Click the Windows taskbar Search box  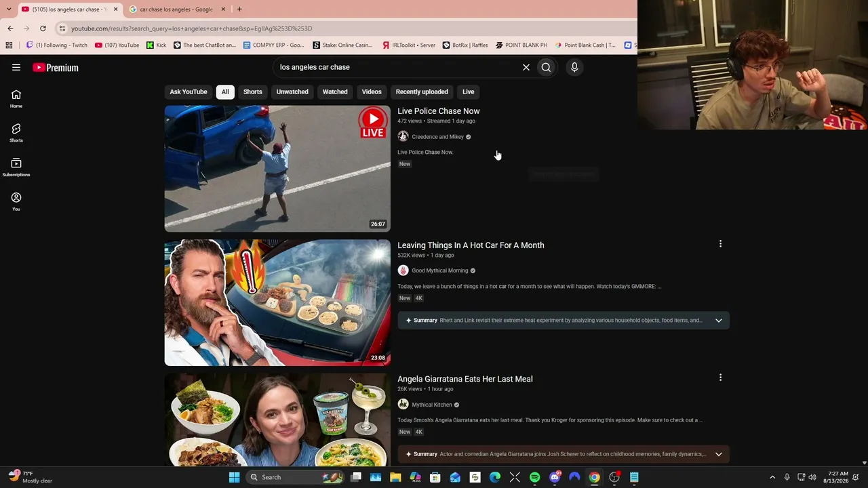click(296, 477)
